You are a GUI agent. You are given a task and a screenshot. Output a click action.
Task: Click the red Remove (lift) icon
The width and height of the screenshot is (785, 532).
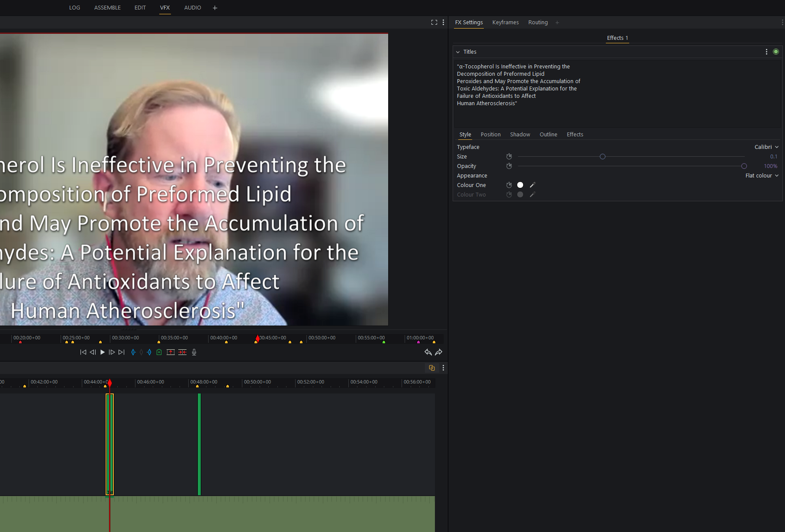[x=171, y=352]
